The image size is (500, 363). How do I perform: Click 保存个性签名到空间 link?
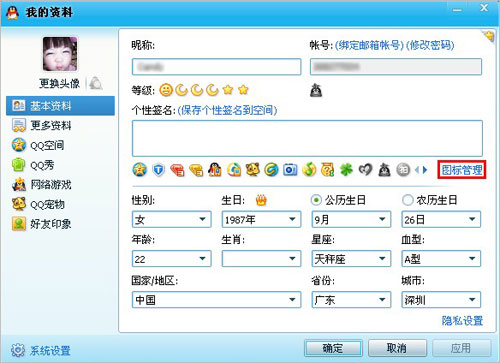[x=227, y=110]
